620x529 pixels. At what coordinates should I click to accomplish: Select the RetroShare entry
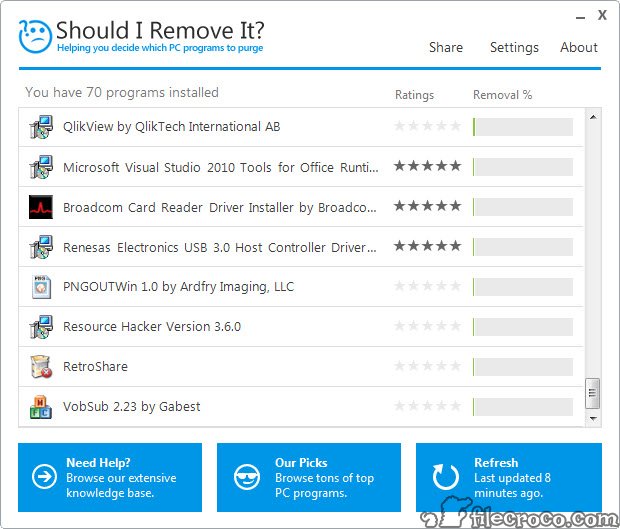click(x=301, y=367)
